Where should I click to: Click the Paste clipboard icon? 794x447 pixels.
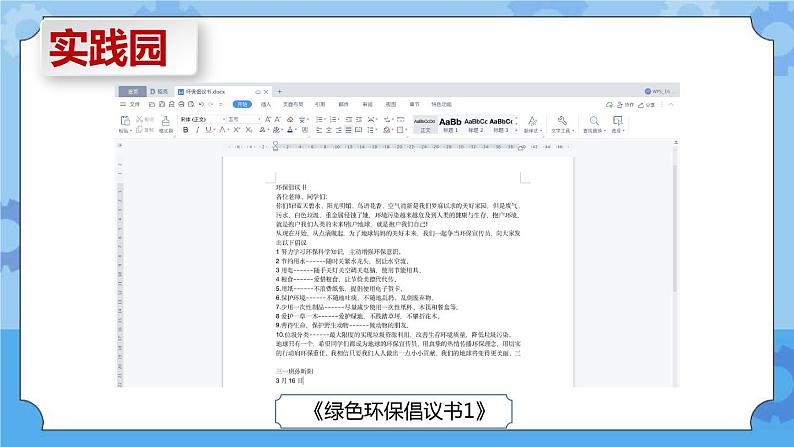[125, 120]
